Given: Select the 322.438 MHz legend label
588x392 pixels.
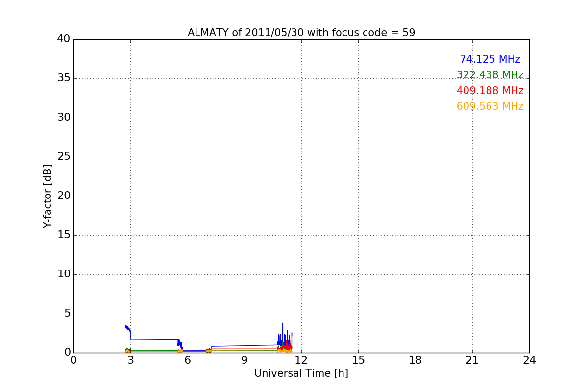Looking at the screenshot, I should [490, 75].
